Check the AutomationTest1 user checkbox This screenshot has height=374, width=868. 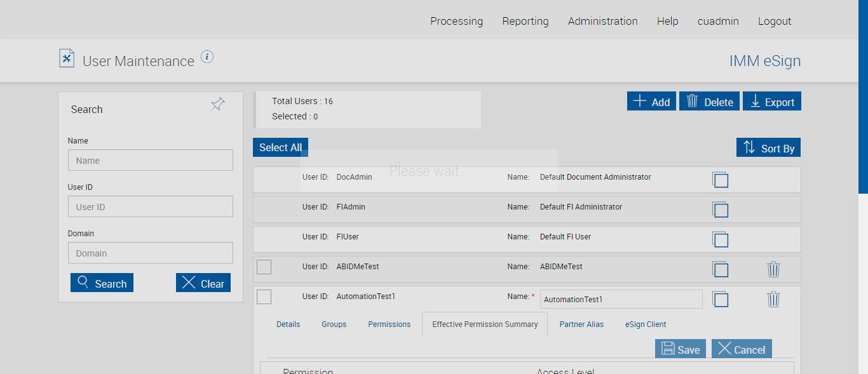264,297
